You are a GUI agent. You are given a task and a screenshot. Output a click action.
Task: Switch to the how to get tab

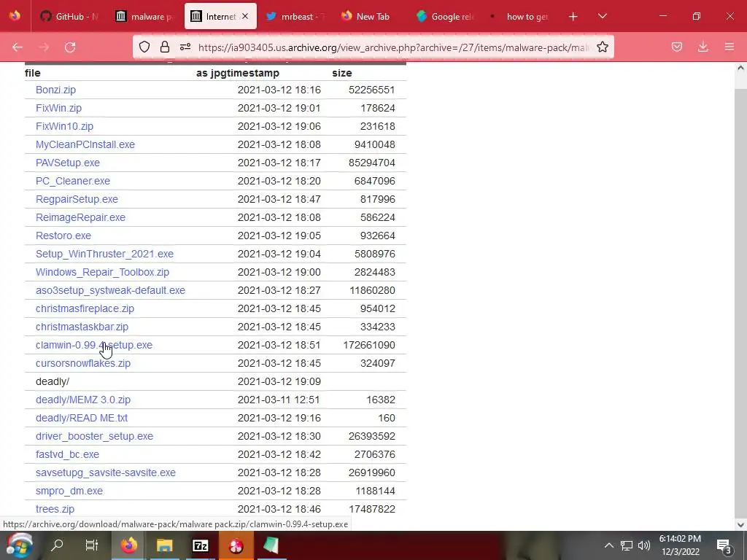(521, 16)
